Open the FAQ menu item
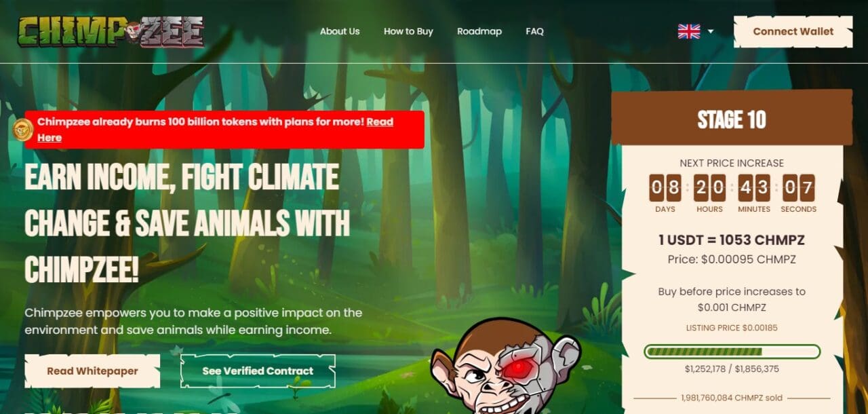Screen dimensions: 868x414 (534, 31)
